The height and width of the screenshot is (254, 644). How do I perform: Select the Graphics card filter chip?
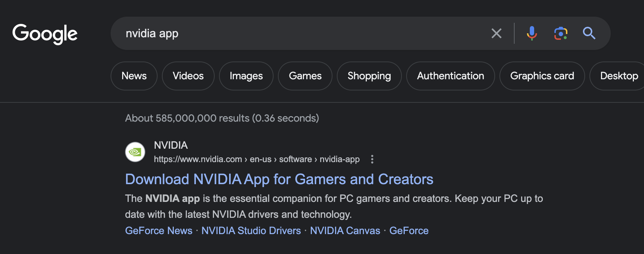pos(542,76)
